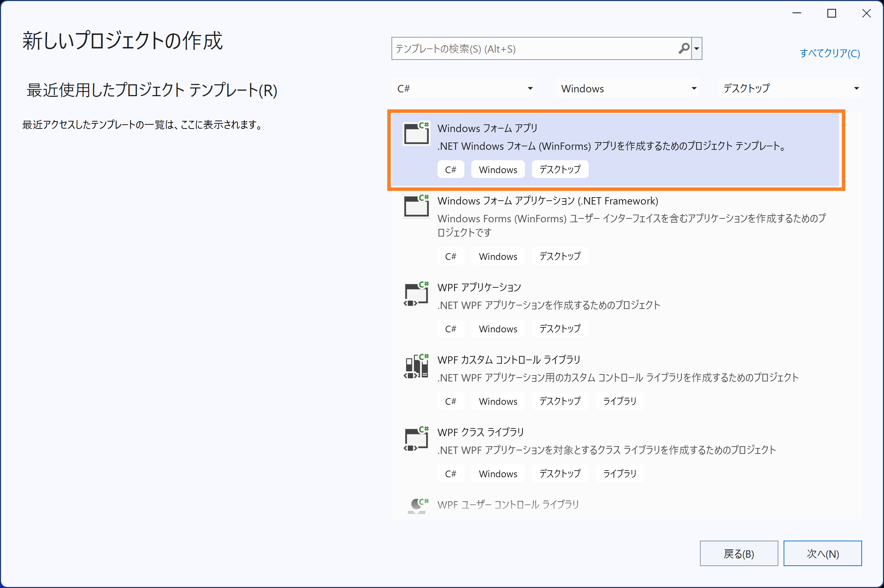884x588 pixels.
Task: Click the magnifier search icon
Action: tap(684, 48)
